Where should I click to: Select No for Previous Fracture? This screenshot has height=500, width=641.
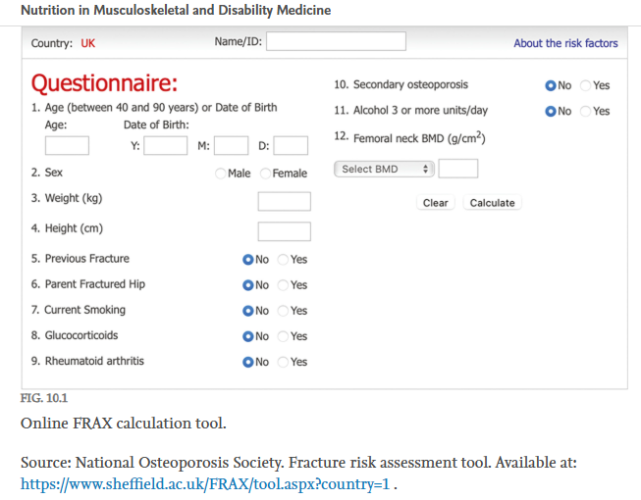pos(248,259)
